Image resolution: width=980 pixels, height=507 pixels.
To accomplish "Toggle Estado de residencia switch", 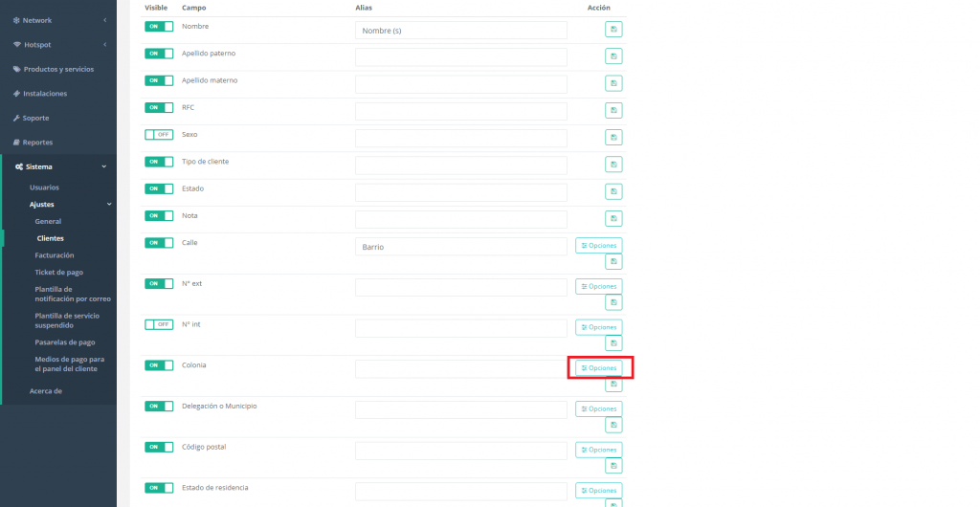I will [159, 488].
